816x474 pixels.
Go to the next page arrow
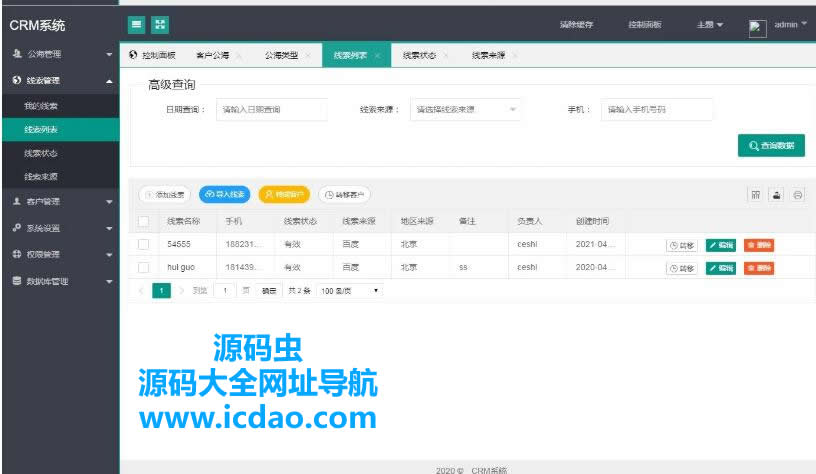182,291
